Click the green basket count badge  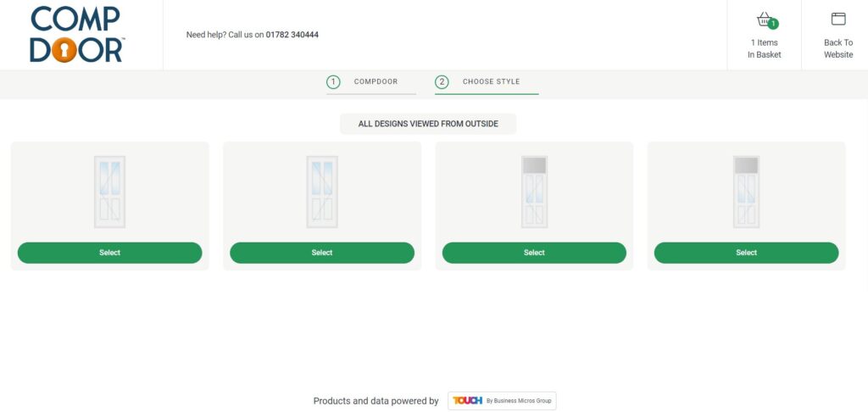773,24
